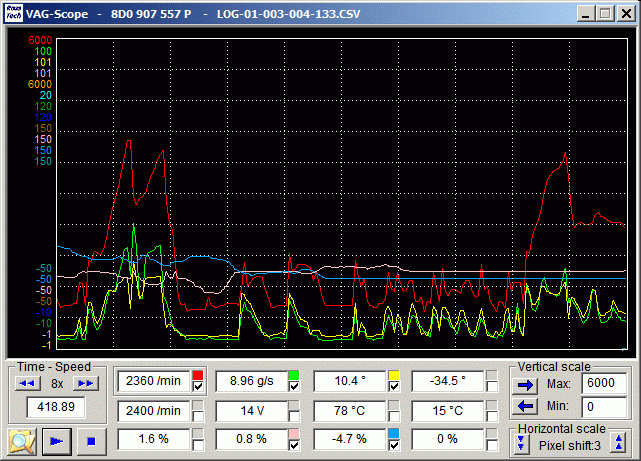The height and width of the screenshot is (461, 641).
Task: Stop playback with the square stop button
Action: pos(91,441)
